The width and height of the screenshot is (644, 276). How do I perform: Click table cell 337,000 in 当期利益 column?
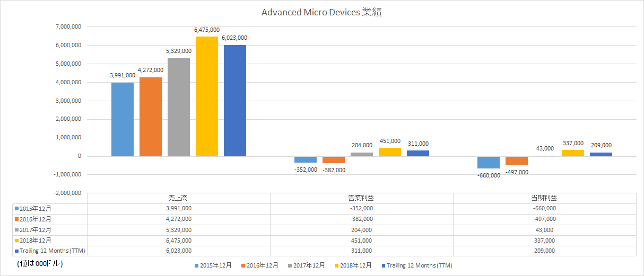pyautogui.click(x=545, y=241)
